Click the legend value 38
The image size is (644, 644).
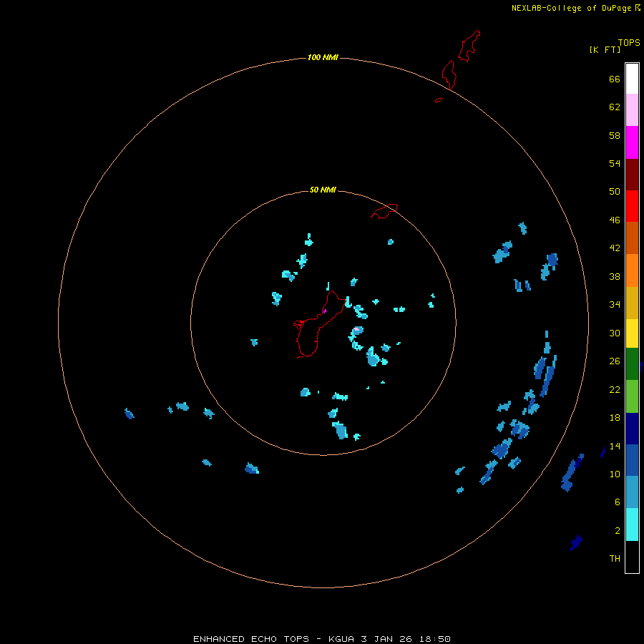[x=615, y=277]
